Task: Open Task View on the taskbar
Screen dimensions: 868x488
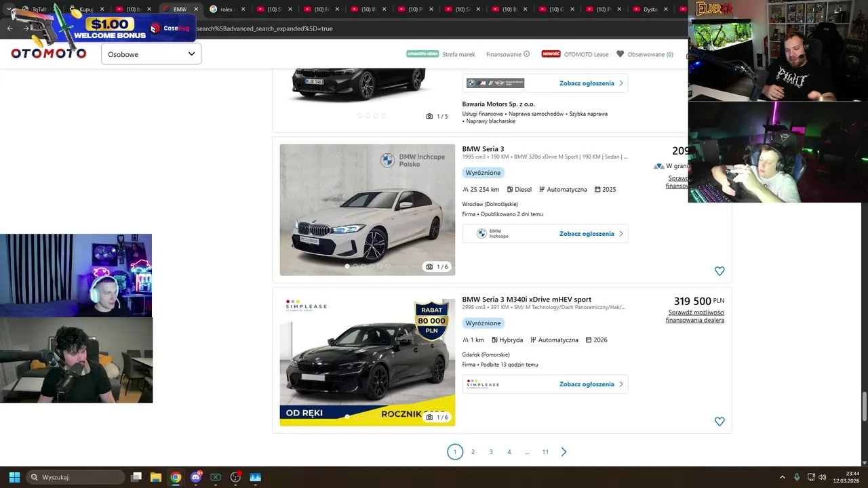Action: [x=136, y=477]
